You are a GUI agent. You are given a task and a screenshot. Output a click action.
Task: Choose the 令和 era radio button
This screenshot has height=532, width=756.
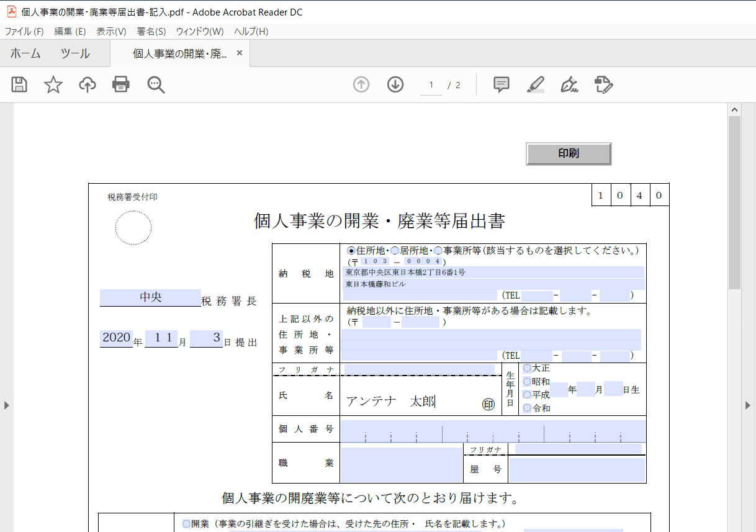(527, 408)
